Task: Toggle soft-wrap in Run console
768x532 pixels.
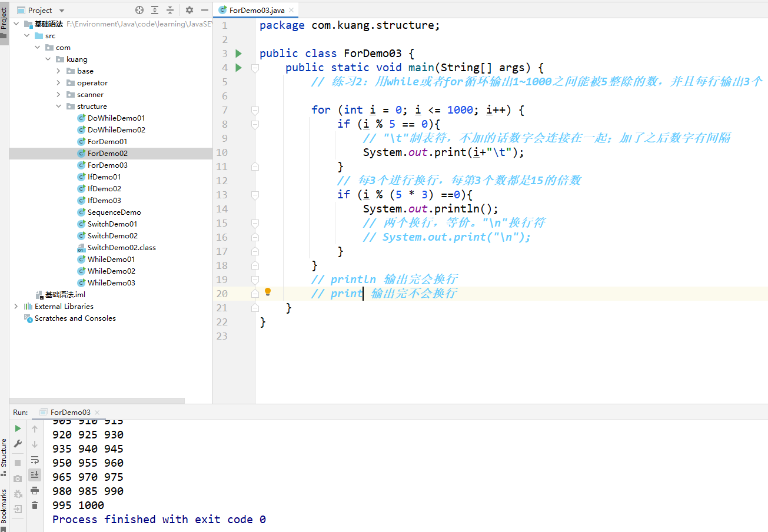Action: coord(35,459)
